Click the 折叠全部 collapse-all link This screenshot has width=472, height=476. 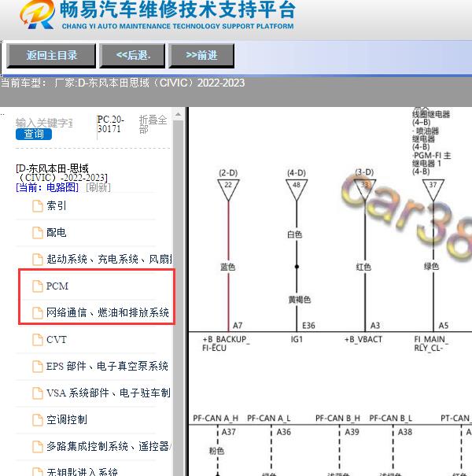coord(153,124)
